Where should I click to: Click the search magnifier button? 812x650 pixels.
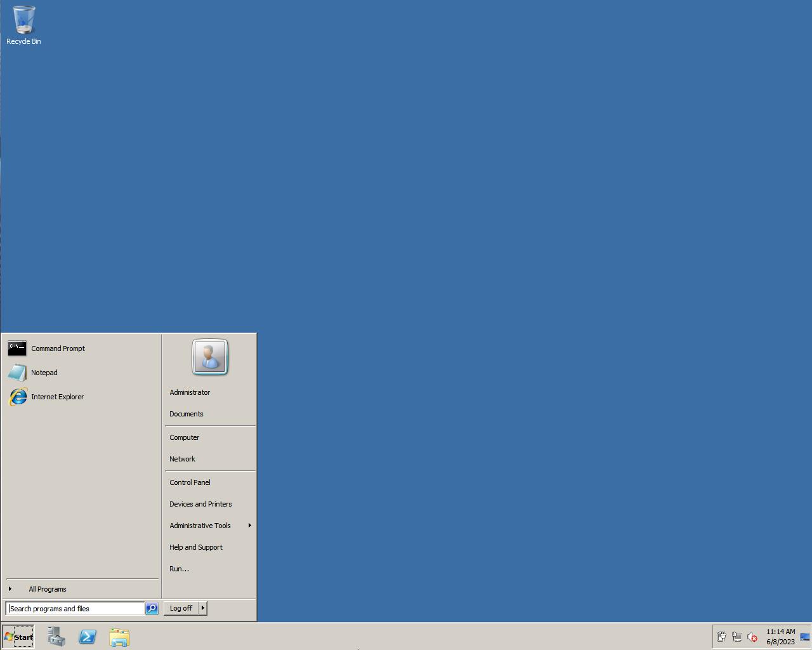tap(152, 608)
